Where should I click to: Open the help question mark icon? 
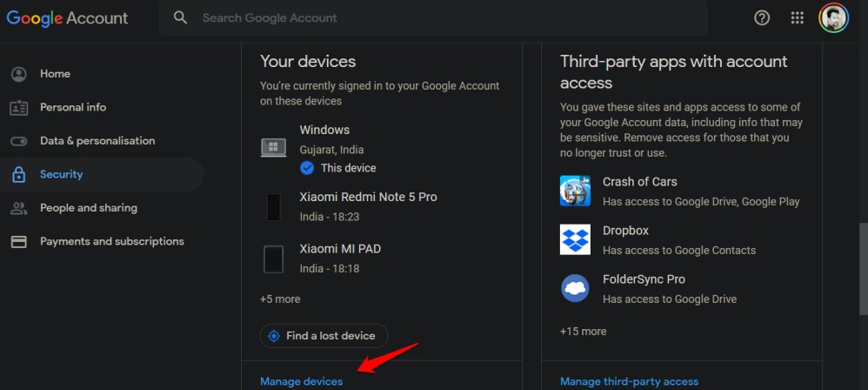pos(762,17)
